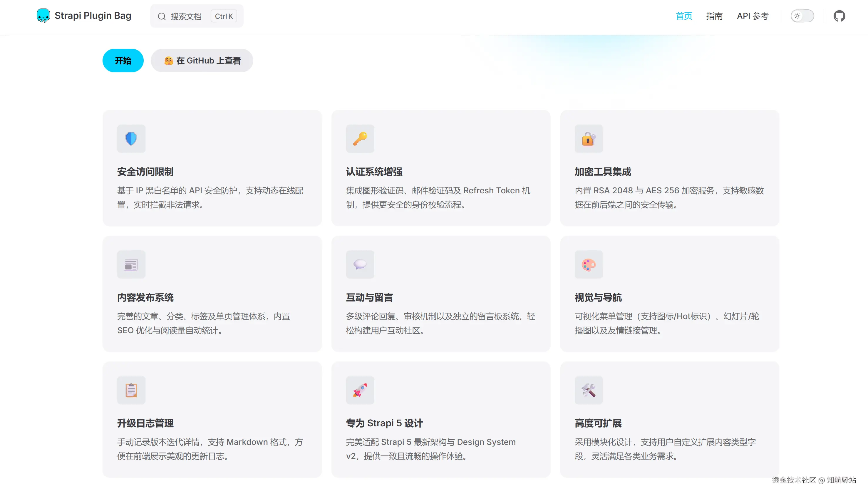This screenshot has height=496, width=868.
Task: Click the speech bubble comments icon
Action: tap(360, 265)
